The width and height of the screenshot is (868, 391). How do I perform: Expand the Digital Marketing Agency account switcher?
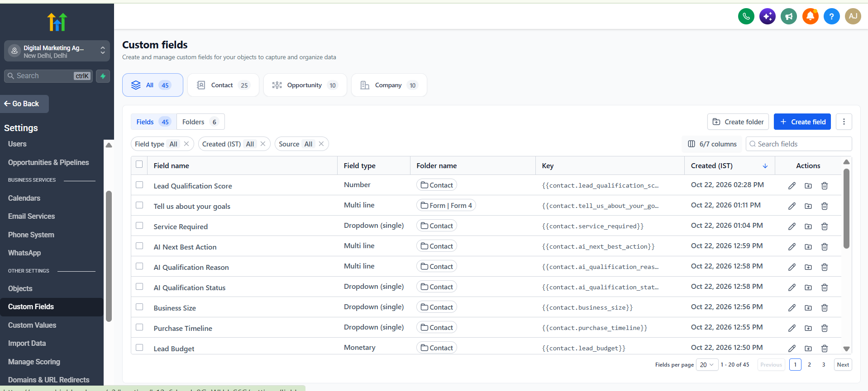[57, 51]
